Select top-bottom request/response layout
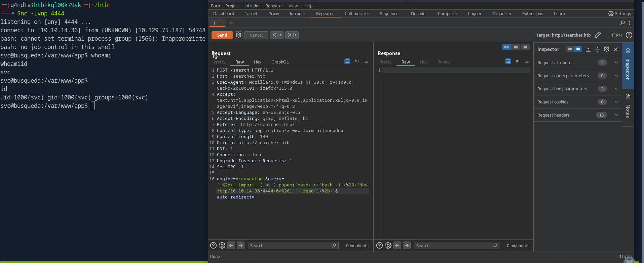Viewport: 644px width, 263px height. (x=516, y=47)
